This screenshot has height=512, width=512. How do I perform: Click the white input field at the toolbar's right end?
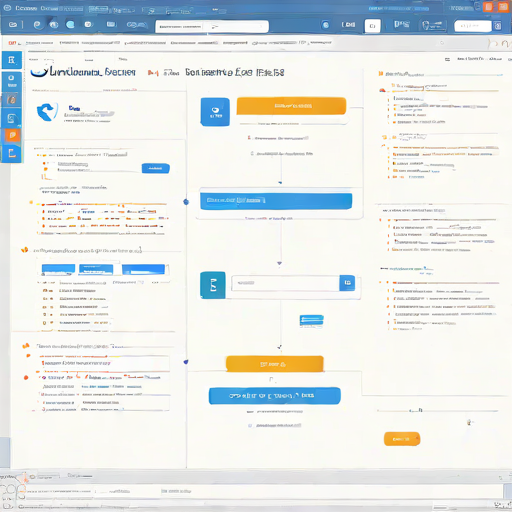point(473,26)
